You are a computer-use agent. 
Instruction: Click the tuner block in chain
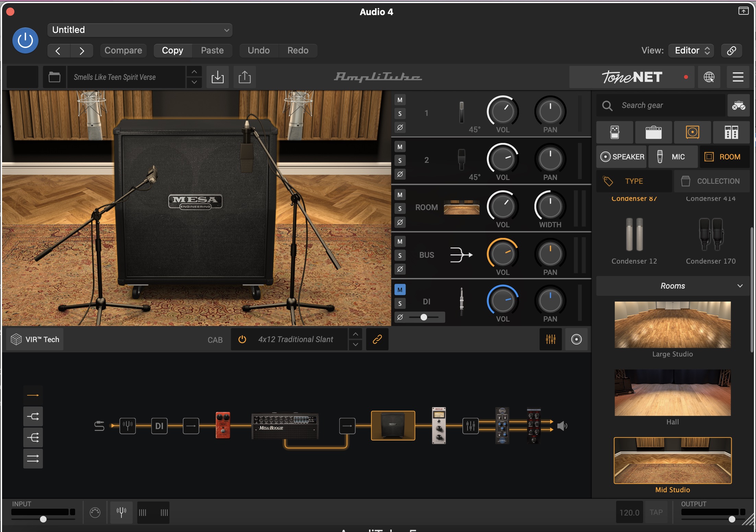click(128, 426)
